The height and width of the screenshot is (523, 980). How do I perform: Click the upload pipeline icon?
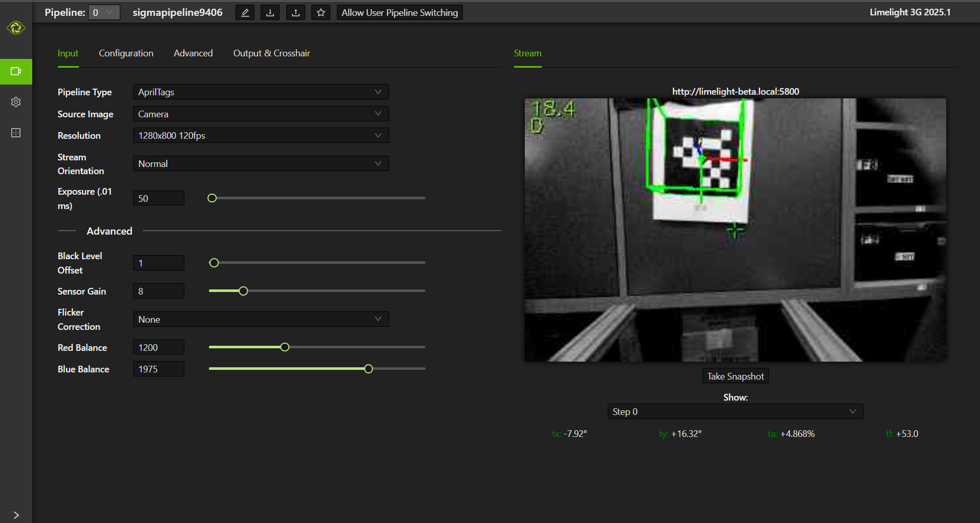[295, 13]
